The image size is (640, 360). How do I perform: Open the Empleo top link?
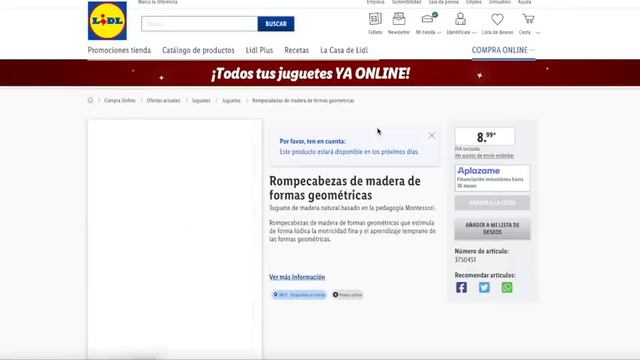tap(474, 2)
